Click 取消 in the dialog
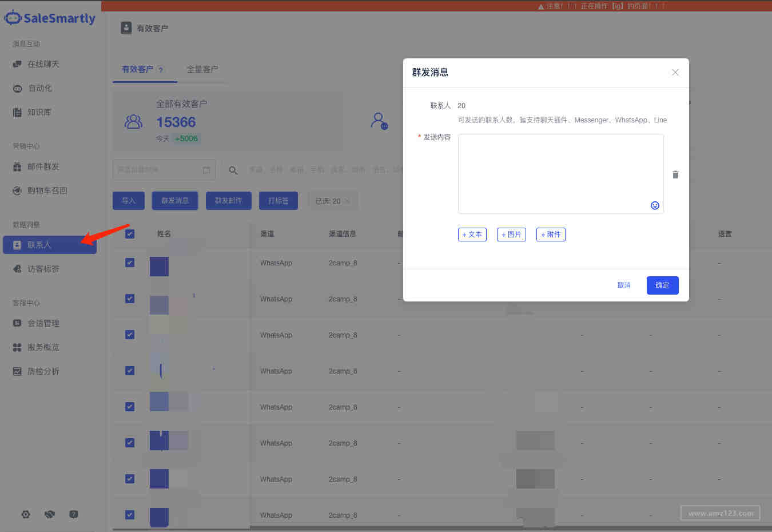Image resolution: width=772 pixels, height=532 pixels. [624, 285]
